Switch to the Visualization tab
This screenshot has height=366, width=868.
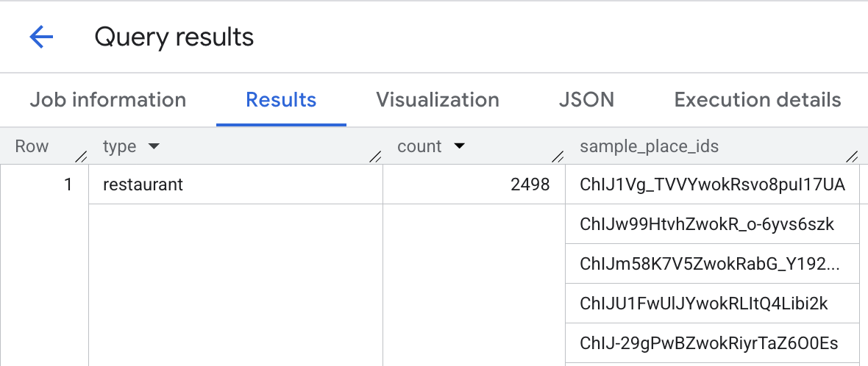click(438, 100)
